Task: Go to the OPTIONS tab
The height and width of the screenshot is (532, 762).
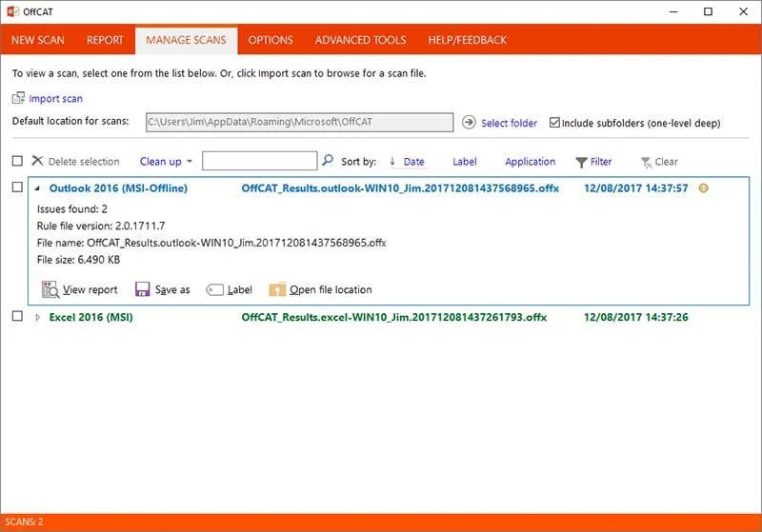Action: 271,40
